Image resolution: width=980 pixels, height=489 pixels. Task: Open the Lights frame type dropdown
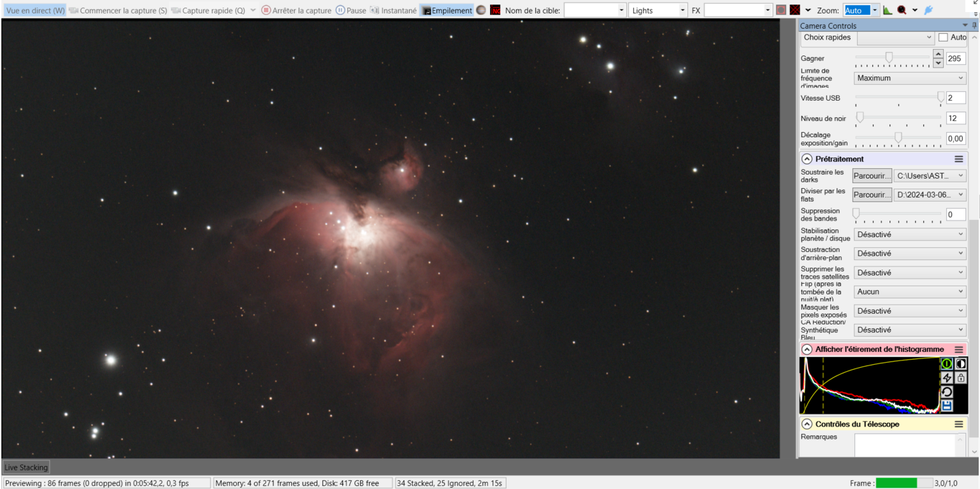pos(658,10)
